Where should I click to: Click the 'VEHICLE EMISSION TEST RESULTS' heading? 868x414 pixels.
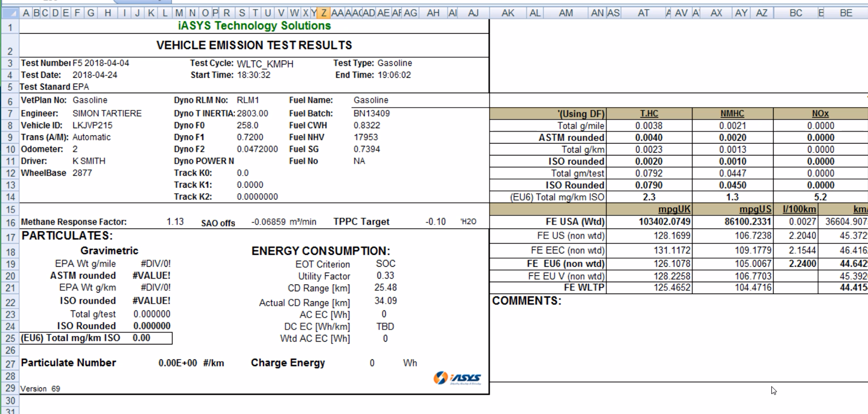click(x=254, y=45)
